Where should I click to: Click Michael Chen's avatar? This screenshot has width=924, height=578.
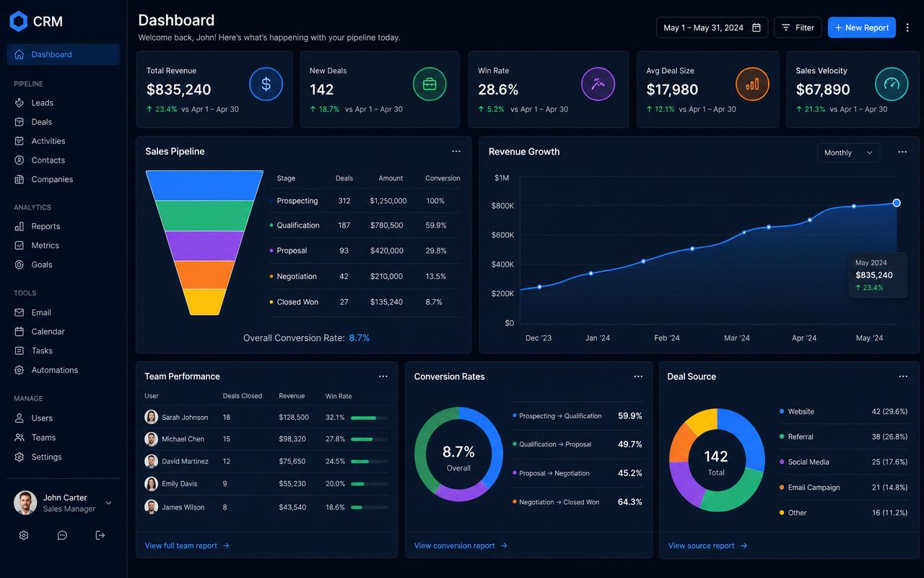[151, 439]
